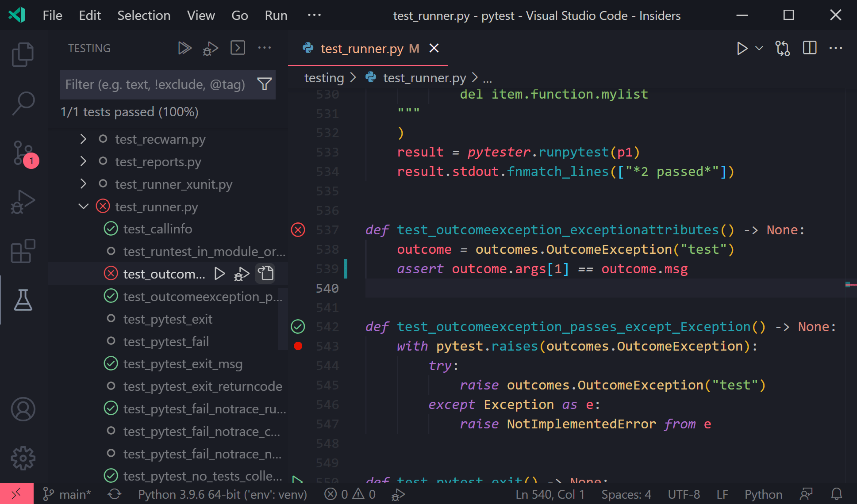Click the testing breadcrumb path segment
The width and height of the screenshot is (857, 504).
click(323, 77)
